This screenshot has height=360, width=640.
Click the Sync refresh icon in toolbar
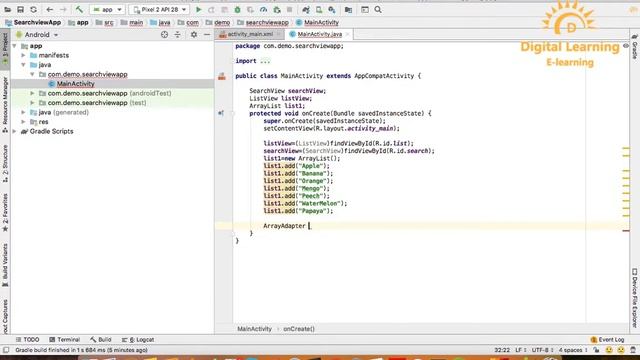pos(33,9)
